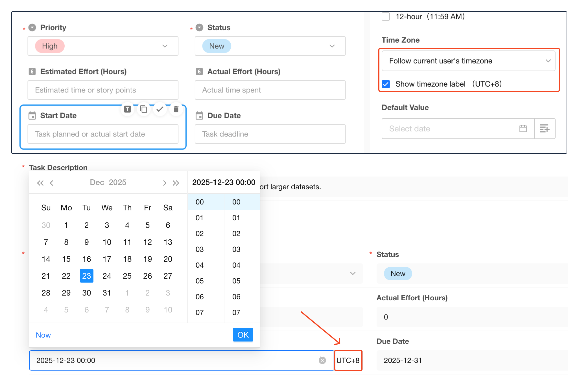
Task: Go to previous year with double-left arrows
Action: (x=40, y=183)
